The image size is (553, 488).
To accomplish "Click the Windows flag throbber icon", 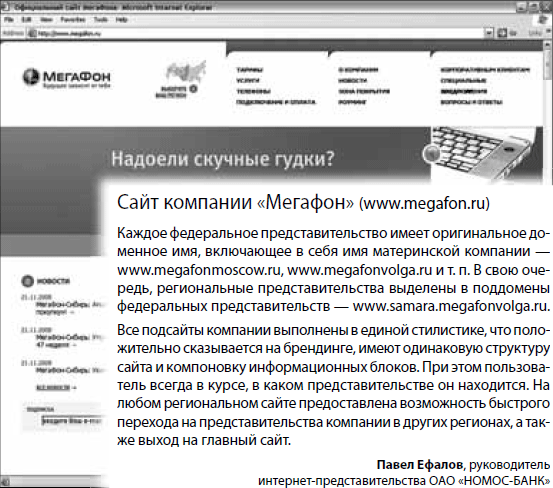I will (x=543, y=20).
